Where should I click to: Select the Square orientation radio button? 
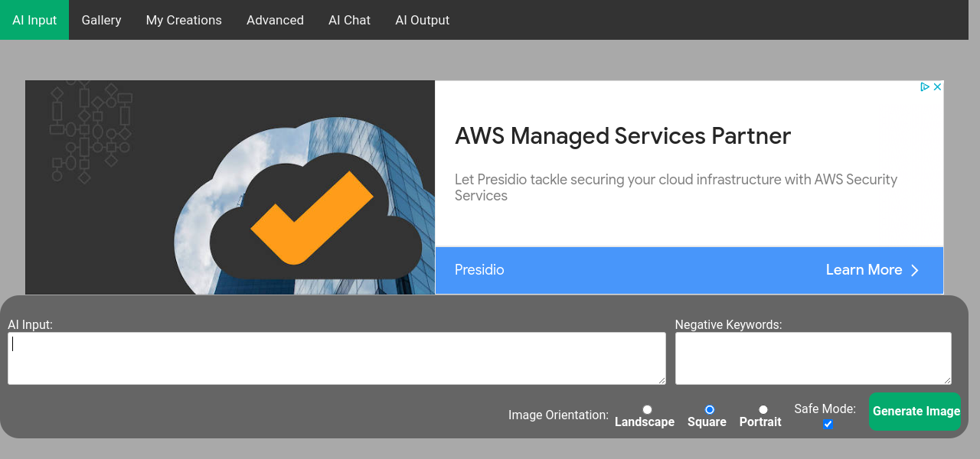tap(710, 410)
